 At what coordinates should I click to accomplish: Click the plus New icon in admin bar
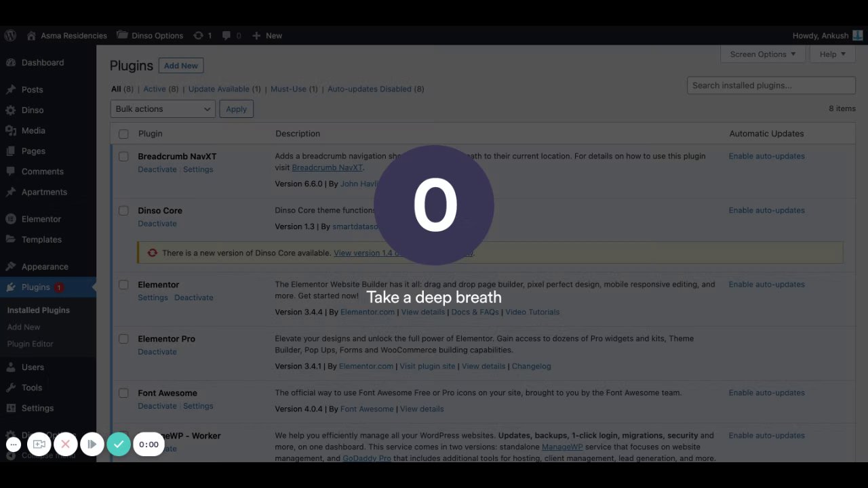coord(256,35)
